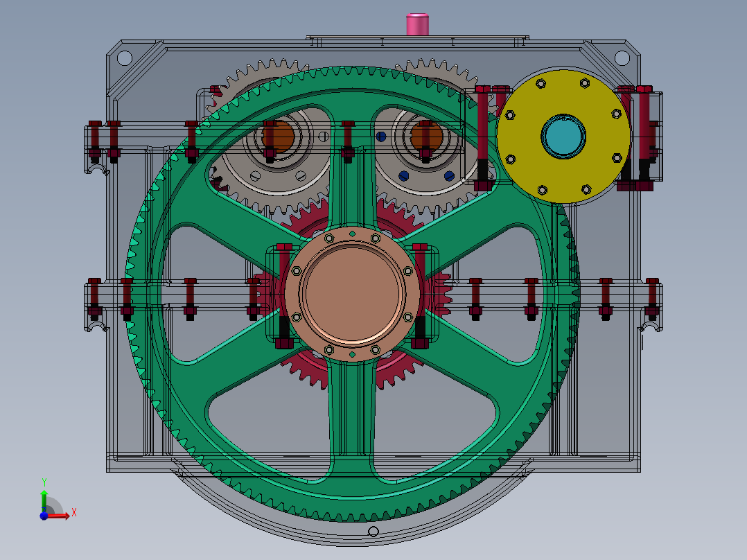Click the red X axis arrow of triad
This screenshot has height=560, width=747.
point(58,516)
